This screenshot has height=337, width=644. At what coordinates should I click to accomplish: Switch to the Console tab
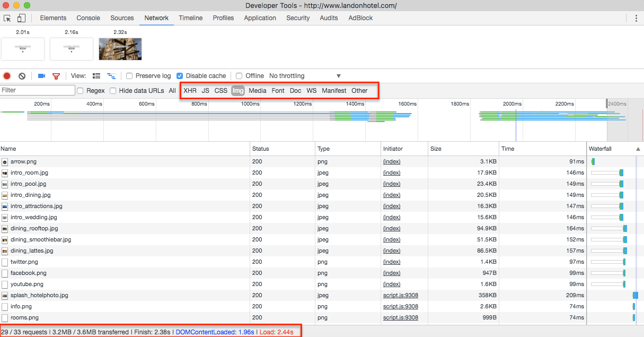[88, 18]
